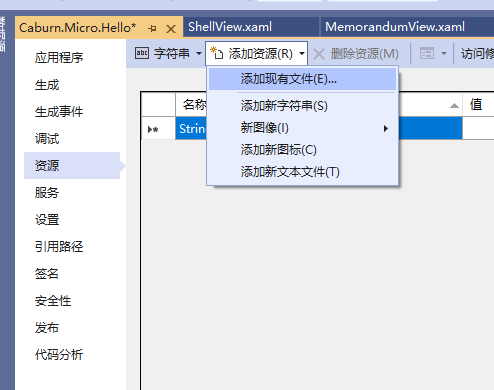
Task: Choose 添加新图标(C) menu item
Action: coord(302,150)
